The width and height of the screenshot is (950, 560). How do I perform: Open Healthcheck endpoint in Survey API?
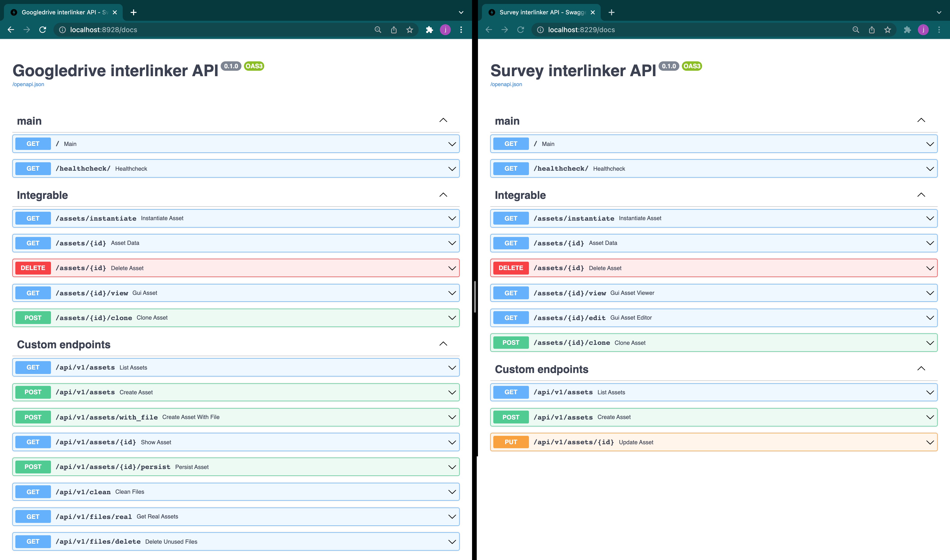714,169
